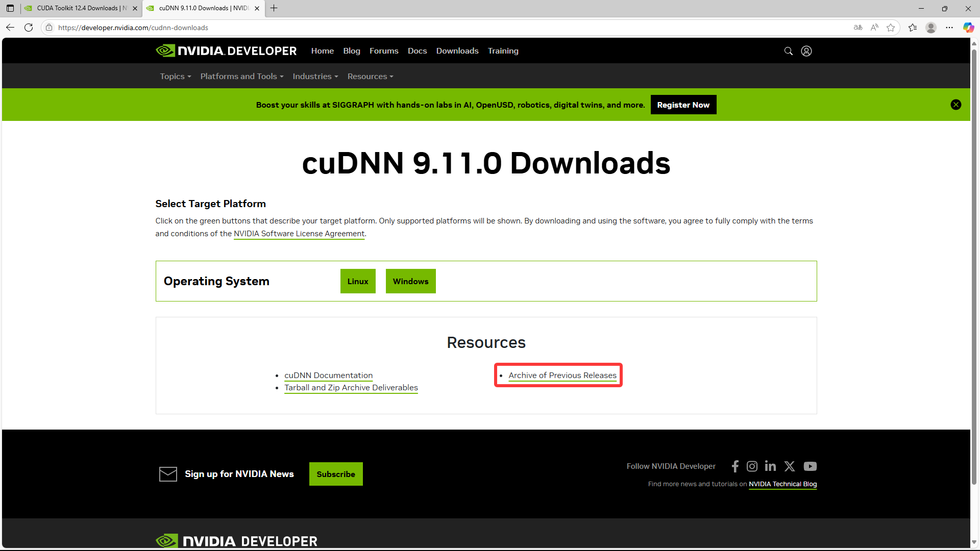
Task: Click the envelope icon beside news signup
Action: pos(168,474)
